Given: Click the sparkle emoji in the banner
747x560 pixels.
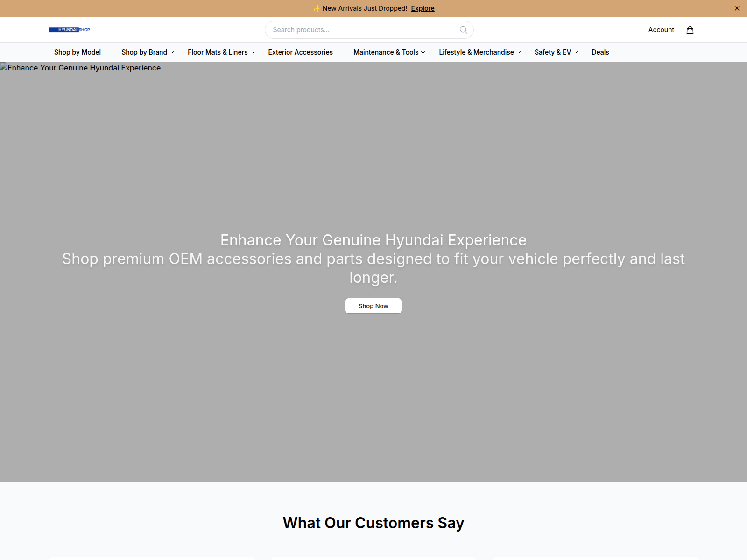Looking at the screenshot, I should click(317, 8).
